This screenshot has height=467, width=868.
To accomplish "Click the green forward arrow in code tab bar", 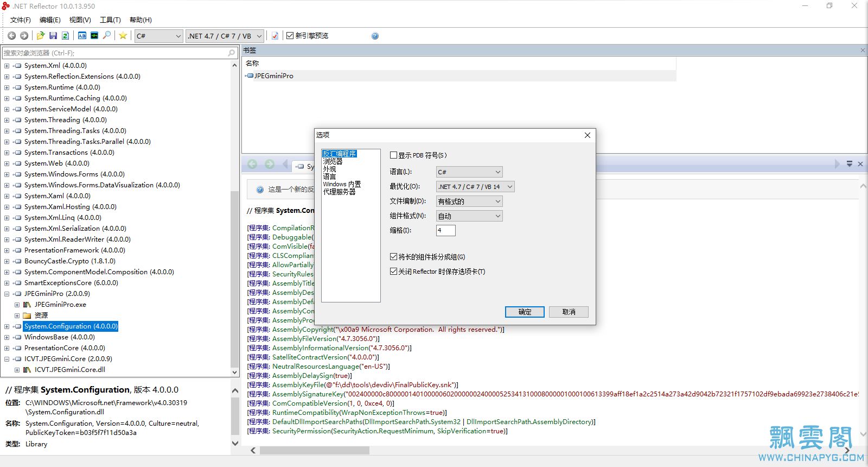I will [270, 164].
